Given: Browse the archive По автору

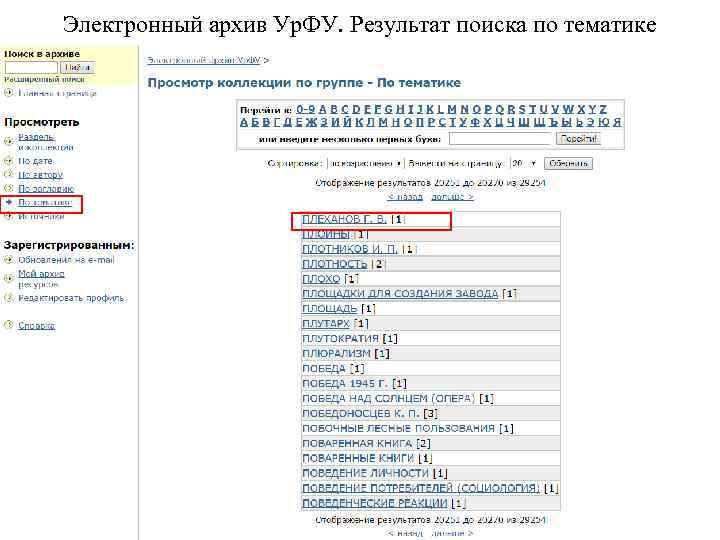Looking at the screenshot, I should pos(40,175).
